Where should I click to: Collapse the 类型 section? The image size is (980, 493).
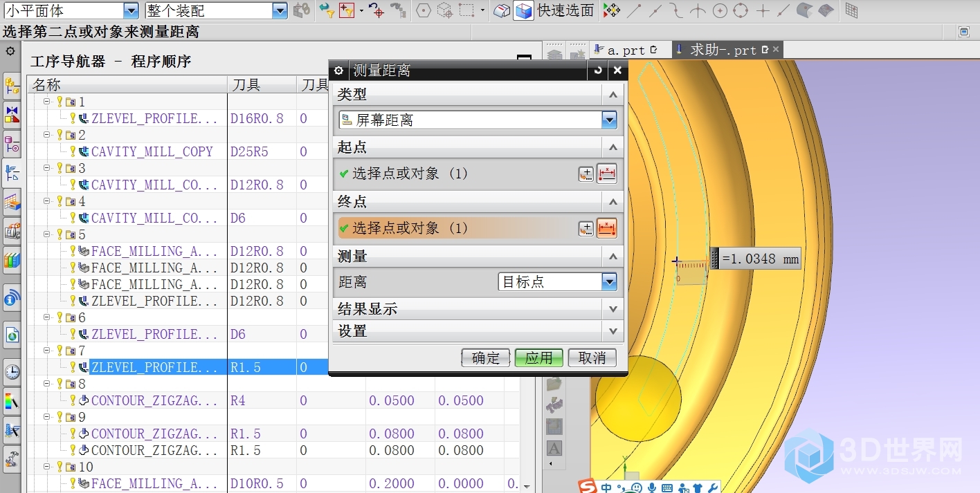(x=612, y=95)
